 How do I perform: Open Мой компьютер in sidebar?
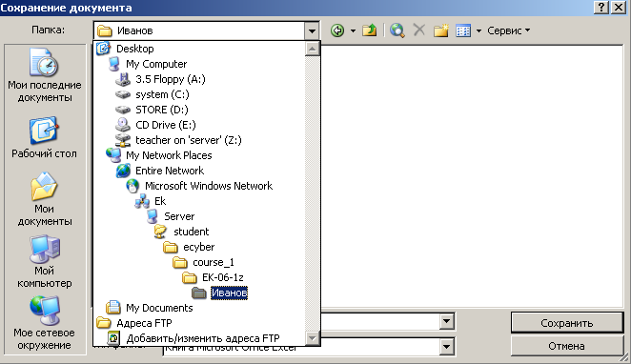[x=44, y=262]
